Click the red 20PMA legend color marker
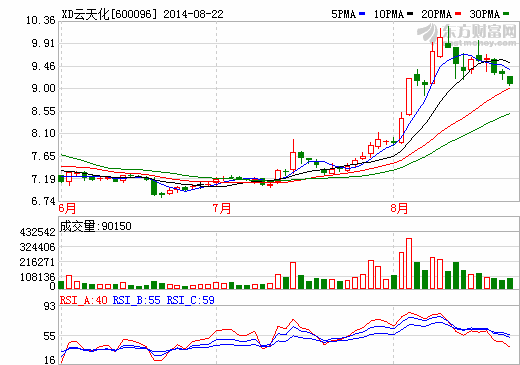Viewport: 520px width, 365px height. click(458, 14)
